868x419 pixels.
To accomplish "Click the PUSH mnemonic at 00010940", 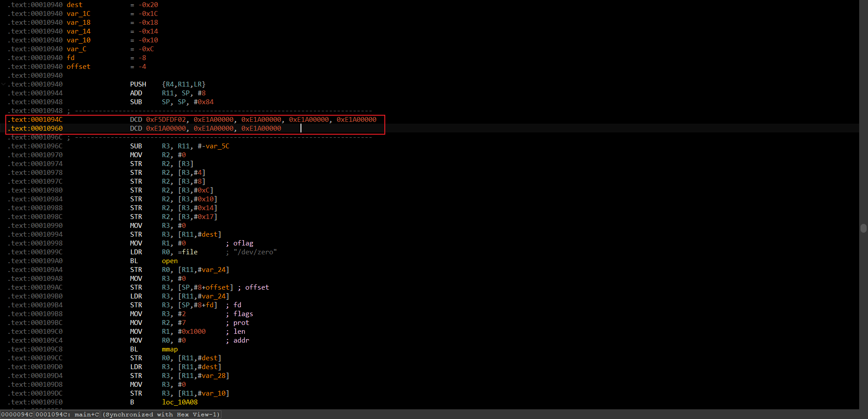I will click(138, 84).
